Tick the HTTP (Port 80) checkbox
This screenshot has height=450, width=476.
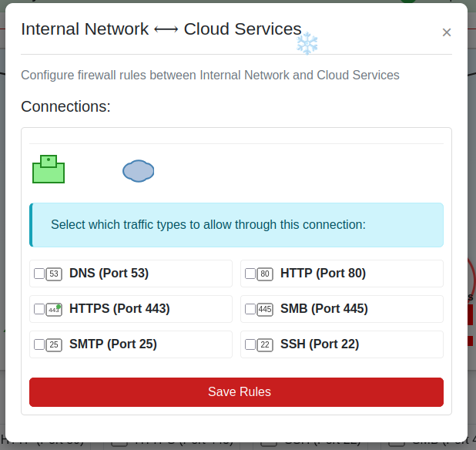point(250,274)
